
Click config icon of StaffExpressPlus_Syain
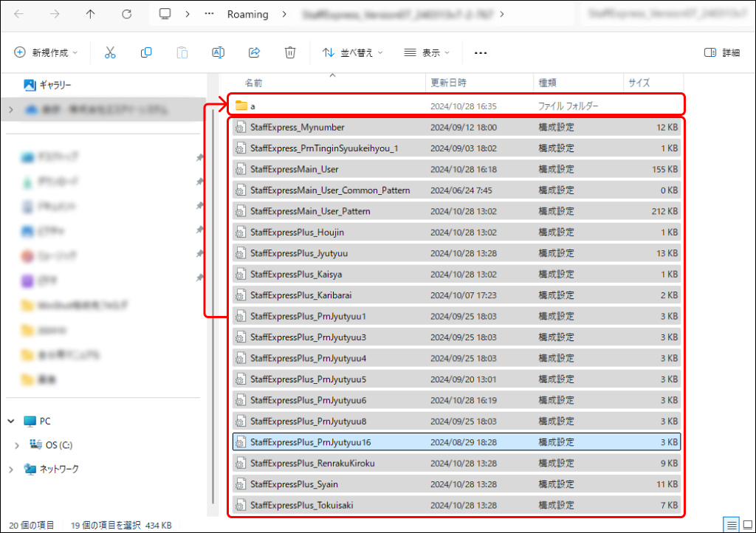coord(240,484)
